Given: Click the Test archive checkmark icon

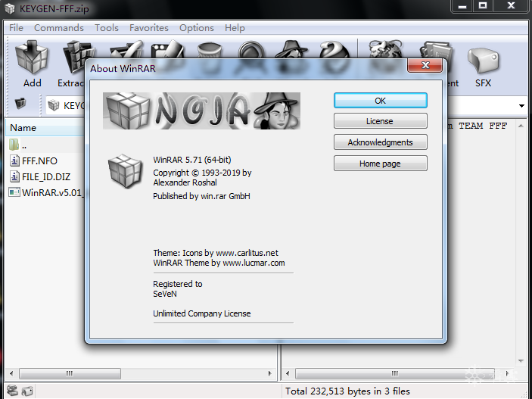Looking at the screenshot, I should [126, 49].
